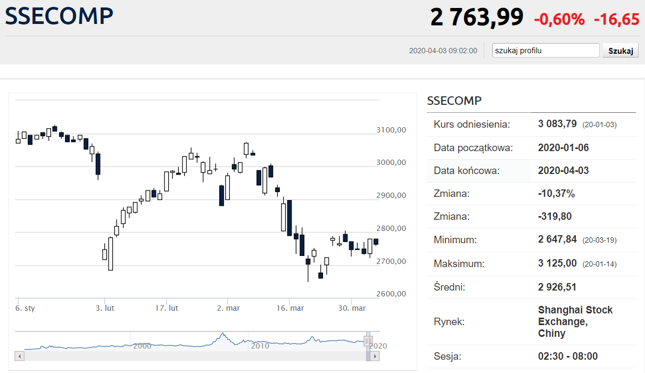Image resolution: width=645 pixels, height=373 pixels.
Task: Click the left scroll arrow of the navigator
Action: pyautogui.click(x=19, y=356)
